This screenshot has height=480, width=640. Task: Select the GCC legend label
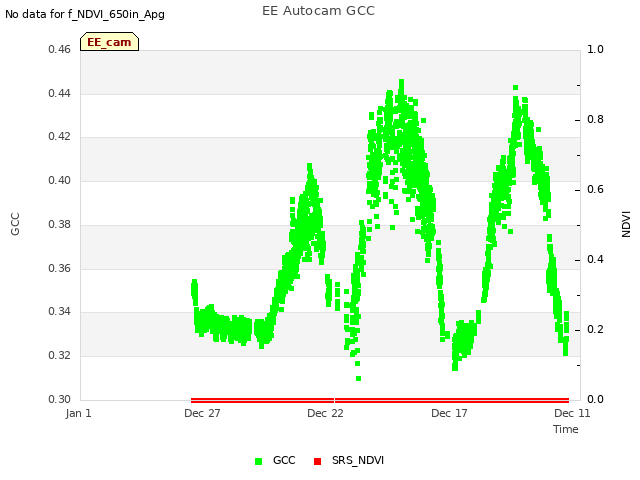284,460
